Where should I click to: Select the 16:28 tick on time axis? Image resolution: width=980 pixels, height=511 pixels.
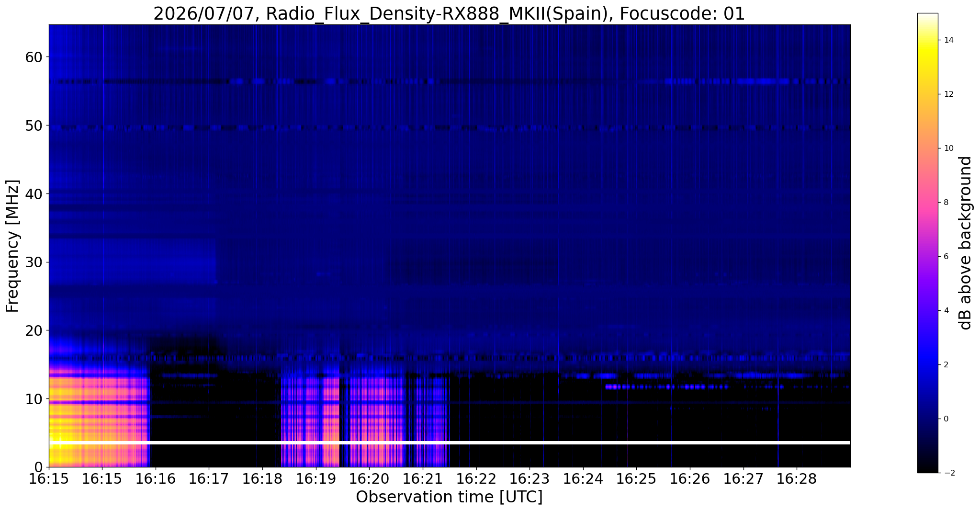click(797, 478)
